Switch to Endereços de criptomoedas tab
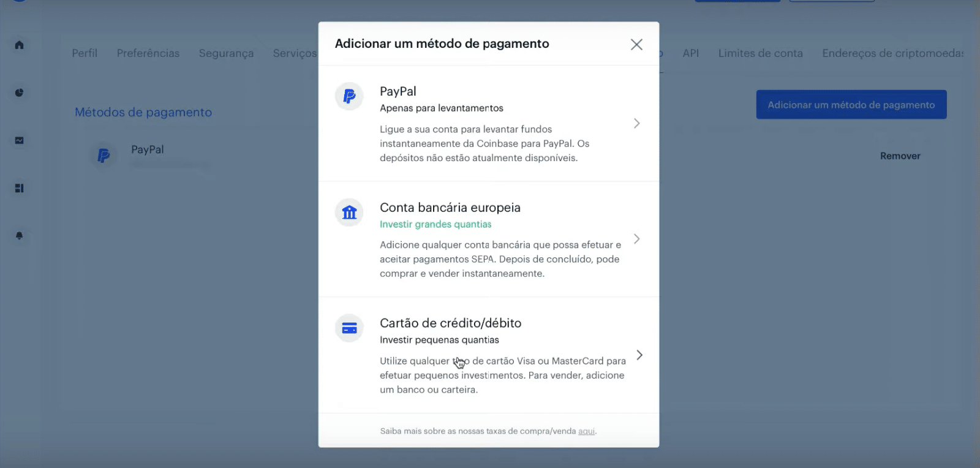The width and height of the screenshot is (980, 468). (x=892, y=53)
